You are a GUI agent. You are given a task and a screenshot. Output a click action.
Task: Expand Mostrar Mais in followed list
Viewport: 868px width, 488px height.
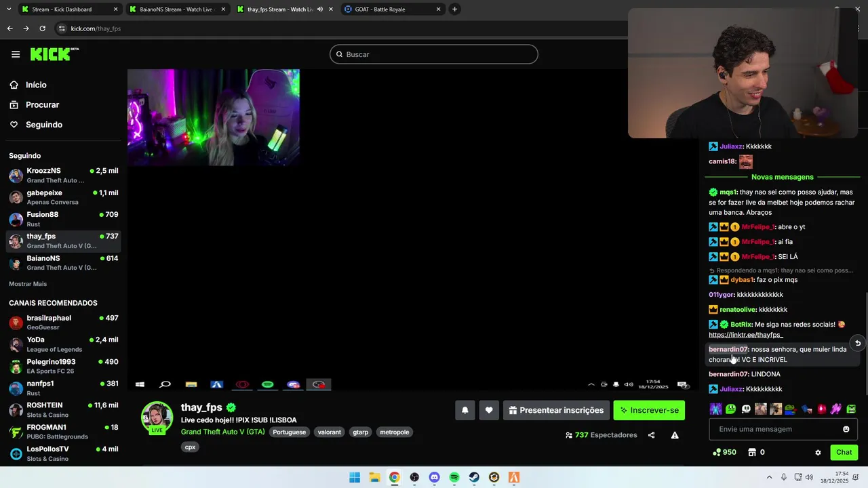(28, 284)
